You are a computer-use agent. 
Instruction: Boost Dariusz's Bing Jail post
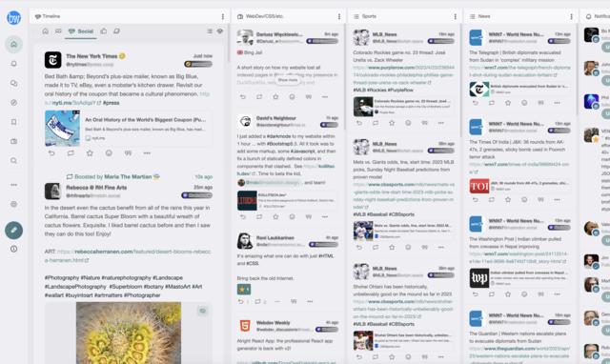259,96
